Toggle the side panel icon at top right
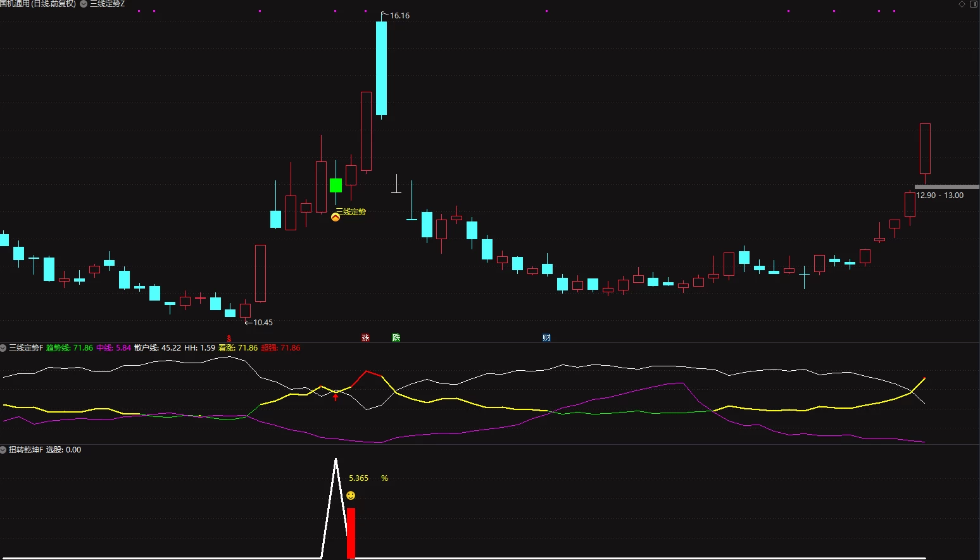The image size is (980, 560). [974, 4]
